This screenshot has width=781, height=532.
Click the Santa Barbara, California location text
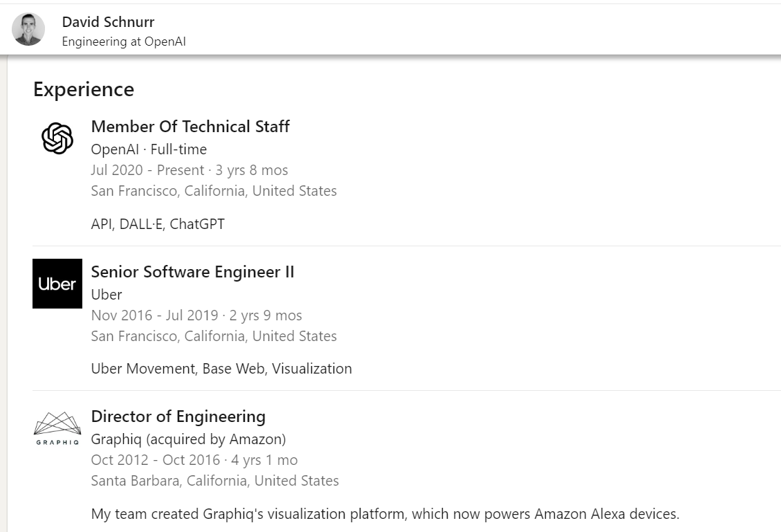[x=214, y=481]
